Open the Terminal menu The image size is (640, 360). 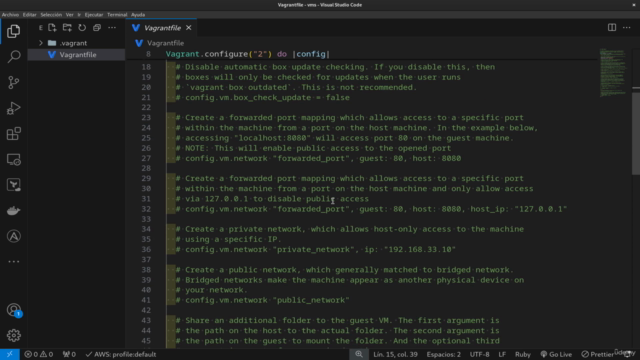point(117,14)
